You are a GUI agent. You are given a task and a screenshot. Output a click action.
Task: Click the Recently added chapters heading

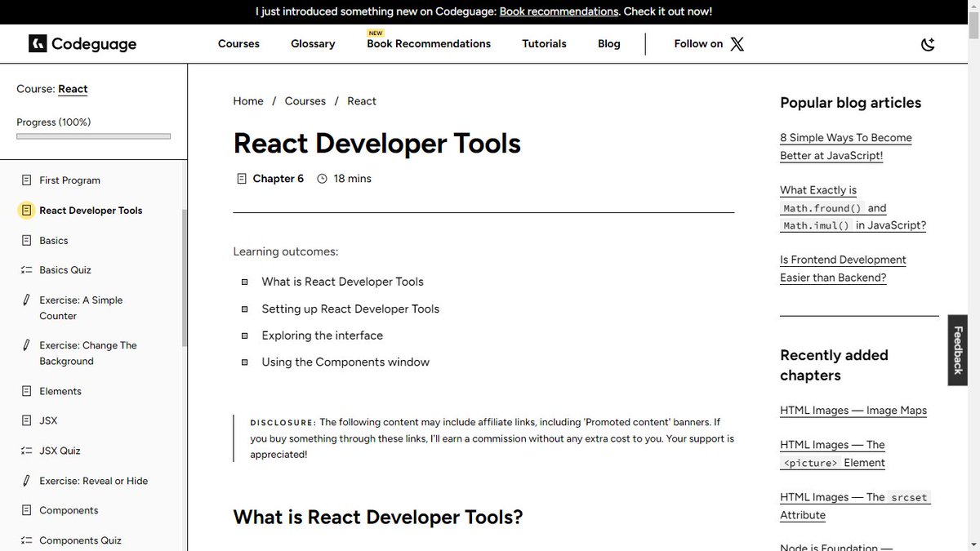pos(834,365)
